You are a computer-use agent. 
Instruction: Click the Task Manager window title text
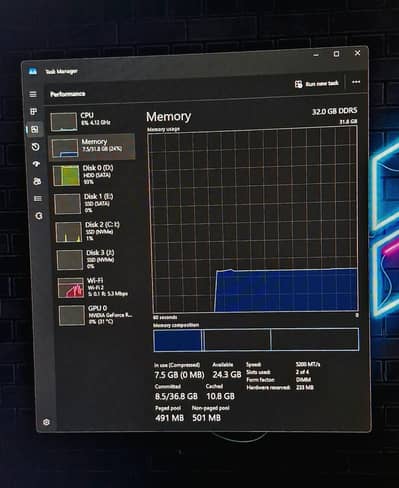click(x=61, y=71)
